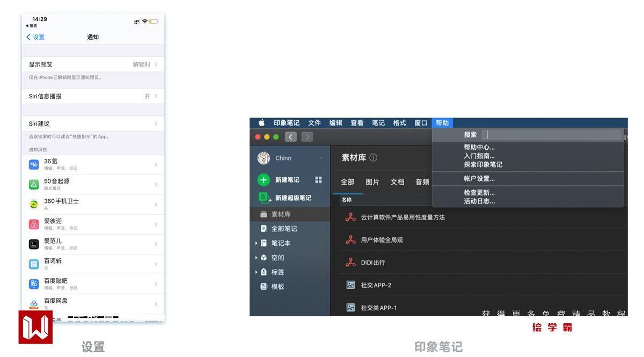Tap the 爱彼迎 app icon
Viewport: 644px width, 357px height.
(34, 224)
